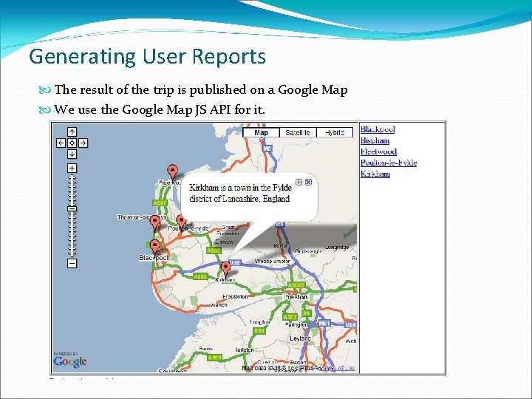Screen dimensions: 532x399
Task: Click the Bispham map marker
Action: (155, 223)
